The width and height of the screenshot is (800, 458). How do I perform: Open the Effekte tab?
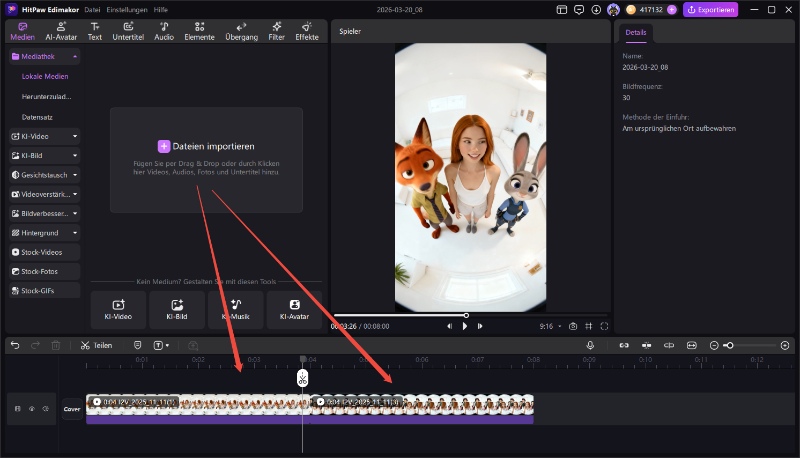click(x=307, y=32)
